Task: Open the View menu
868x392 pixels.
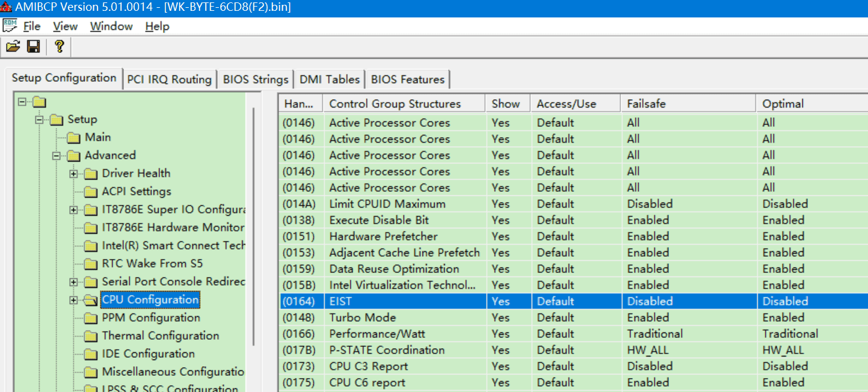Action: 65,26
